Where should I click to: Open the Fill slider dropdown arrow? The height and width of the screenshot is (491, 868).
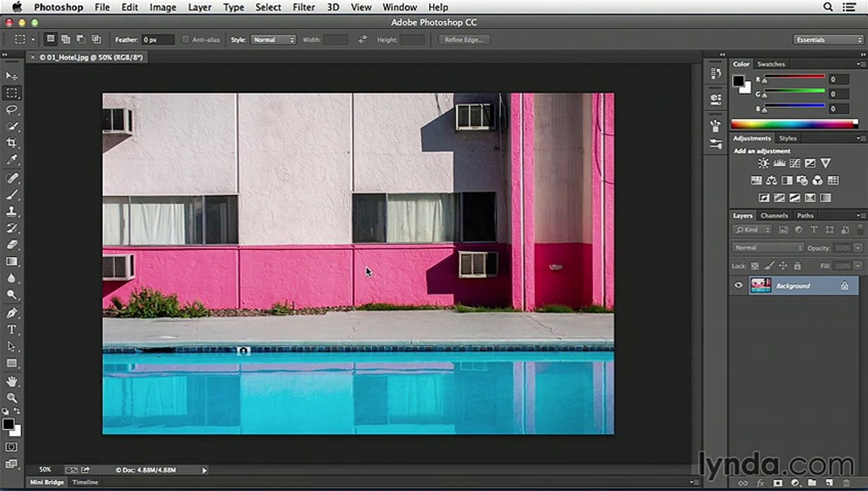tap(858, 266)
